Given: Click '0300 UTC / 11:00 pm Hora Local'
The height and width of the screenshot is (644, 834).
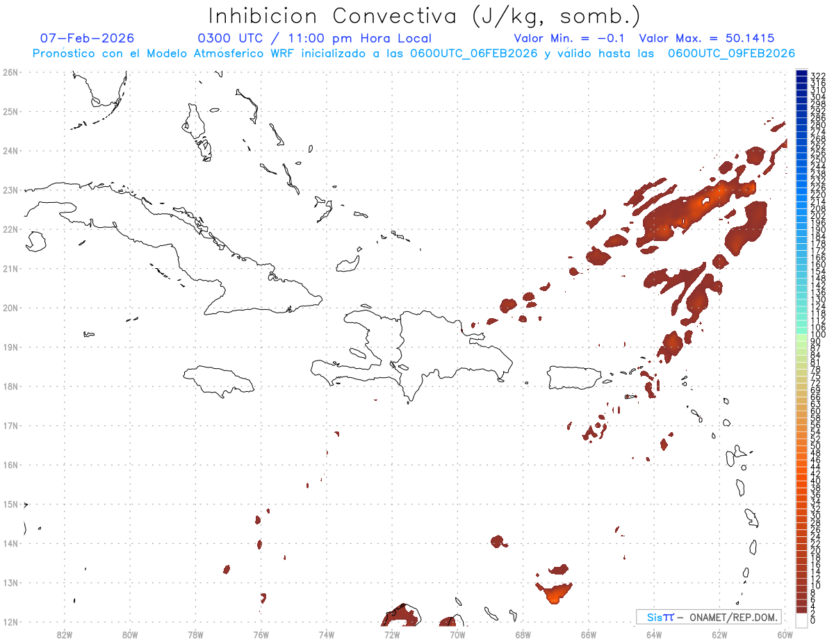Looking at the screenshot, I should (315, 38).
